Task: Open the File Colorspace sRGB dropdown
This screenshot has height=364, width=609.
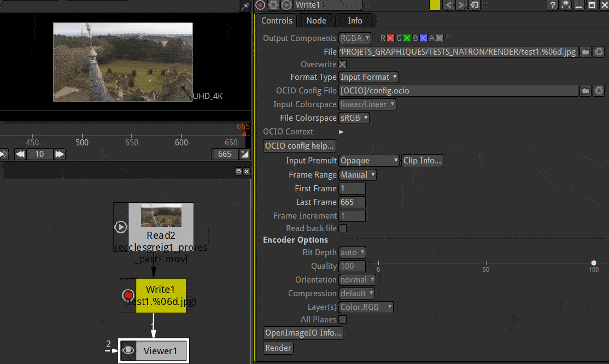Action: point(354,118)
